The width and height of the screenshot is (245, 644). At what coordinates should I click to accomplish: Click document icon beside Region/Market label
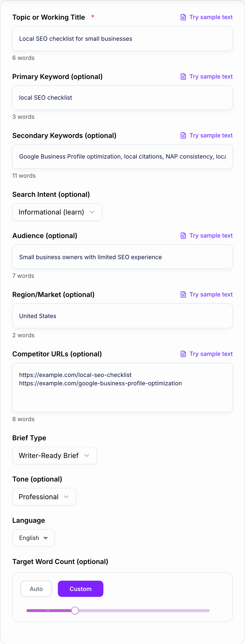coord(183,295)
